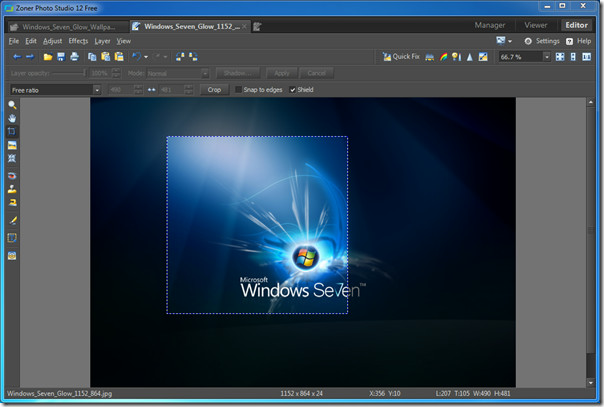Swap crop width and height arrows
The width and height of the screenshot is (604, 407).
tap(151, 90)
